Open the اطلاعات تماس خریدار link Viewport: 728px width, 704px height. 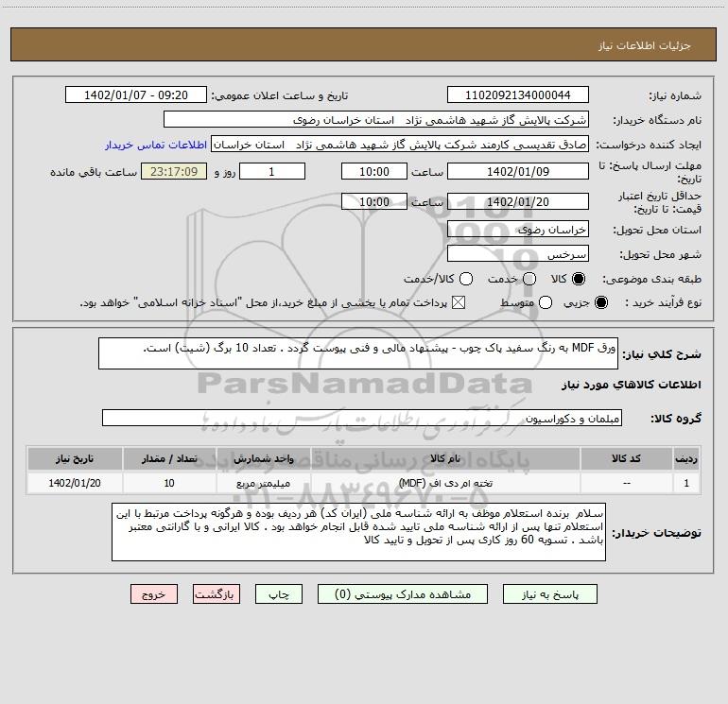point(156,145)
